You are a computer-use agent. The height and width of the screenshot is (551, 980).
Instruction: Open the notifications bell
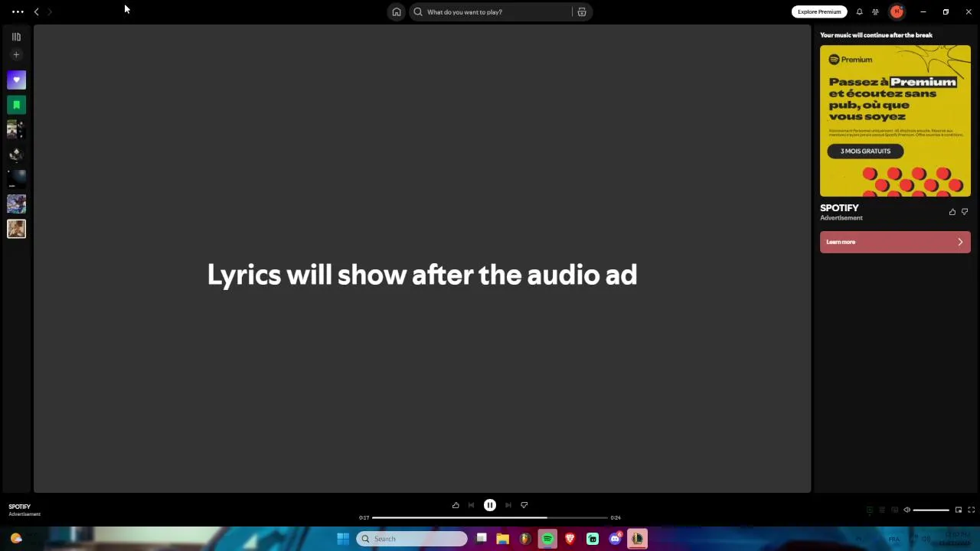click(859, 11)
